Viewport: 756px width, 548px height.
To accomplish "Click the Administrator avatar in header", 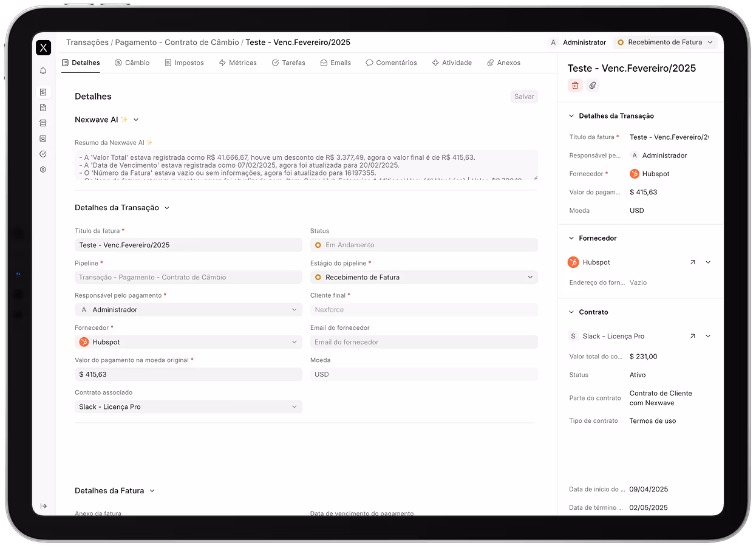I will (x=553, y=43).
